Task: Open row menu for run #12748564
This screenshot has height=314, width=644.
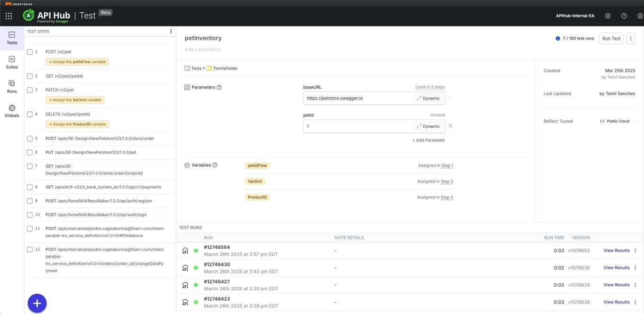Action: pyautogui.click(x=635, y=250)
